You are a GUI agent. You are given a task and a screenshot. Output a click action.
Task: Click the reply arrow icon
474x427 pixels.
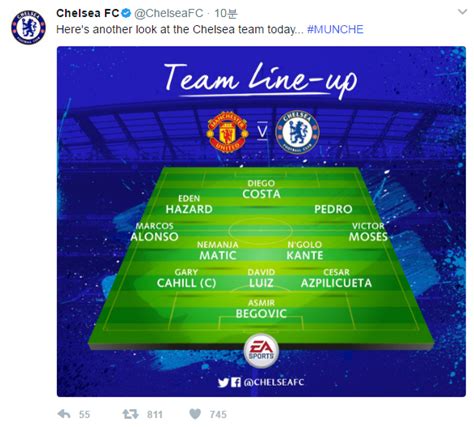click(x=64, y=414)
